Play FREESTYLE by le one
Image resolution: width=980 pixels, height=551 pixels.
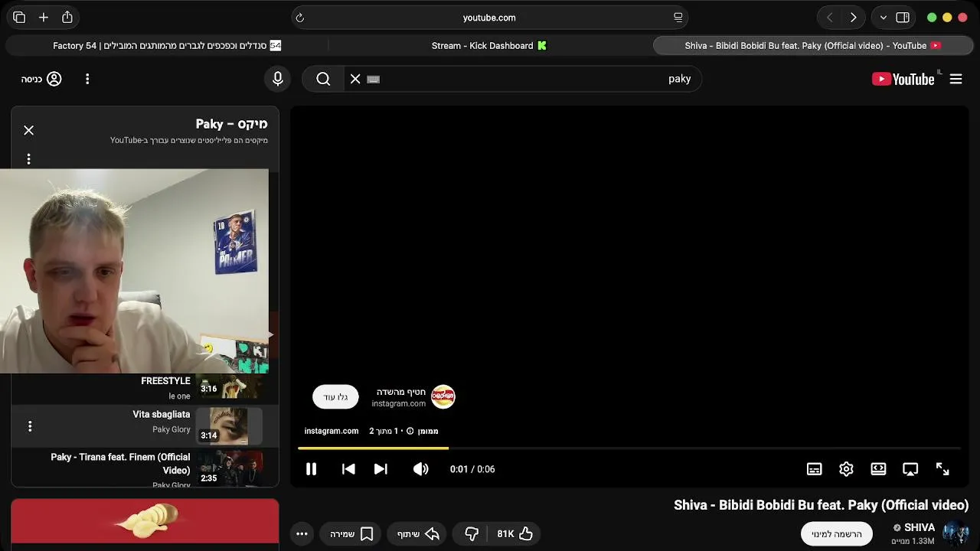click(x=165, y=381)
